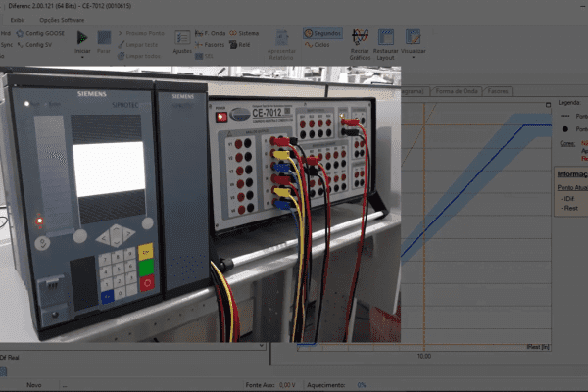Select the Segundos time unit toggle
Viewport: 588px width, 392px height.
[322, 33]
